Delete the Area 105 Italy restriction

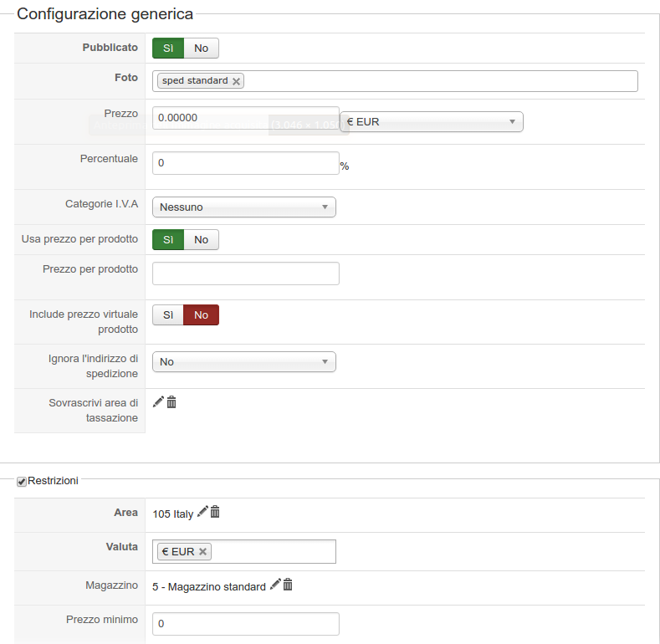215,512
